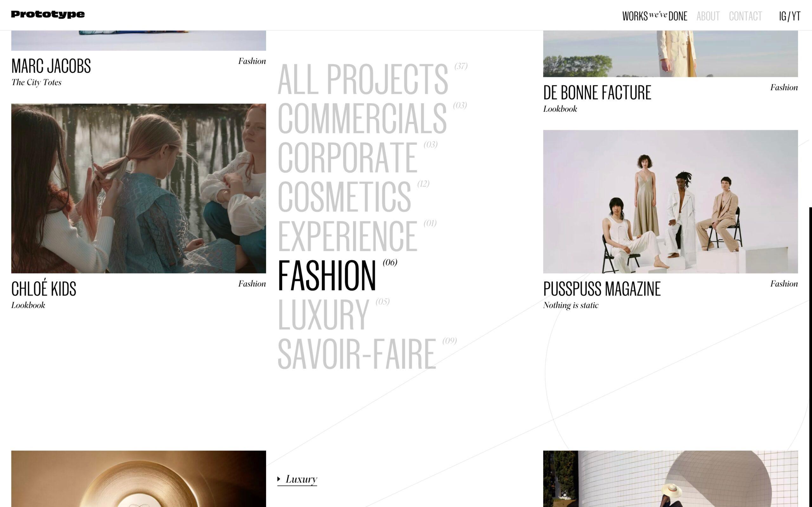
Task: Open the YouTube YT link
Action: click(x=796, y=16)
